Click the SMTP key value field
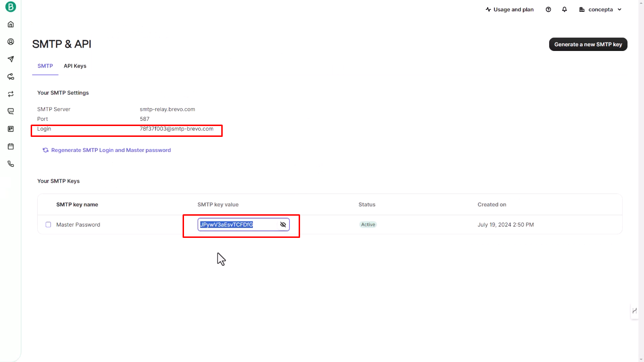The image size is (644, 362). click(243, 225)
